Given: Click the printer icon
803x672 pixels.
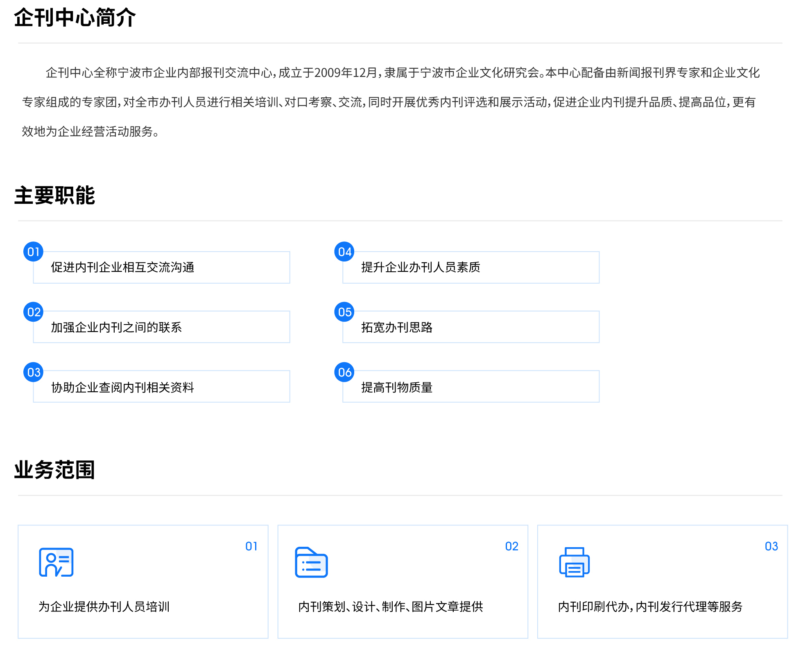Looking at the screenshot, I should pos(574,562).
